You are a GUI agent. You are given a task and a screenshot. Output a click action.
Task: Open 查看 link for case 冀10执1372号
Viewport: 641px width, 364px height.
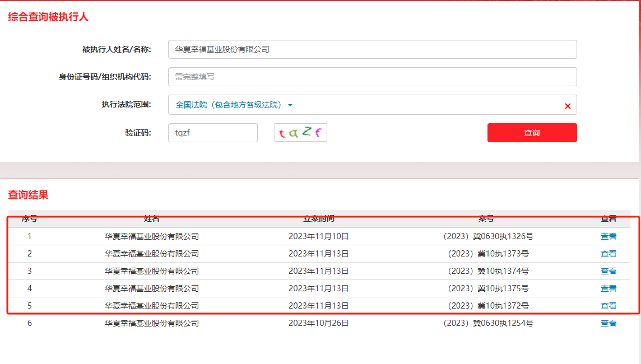point(609,306)
